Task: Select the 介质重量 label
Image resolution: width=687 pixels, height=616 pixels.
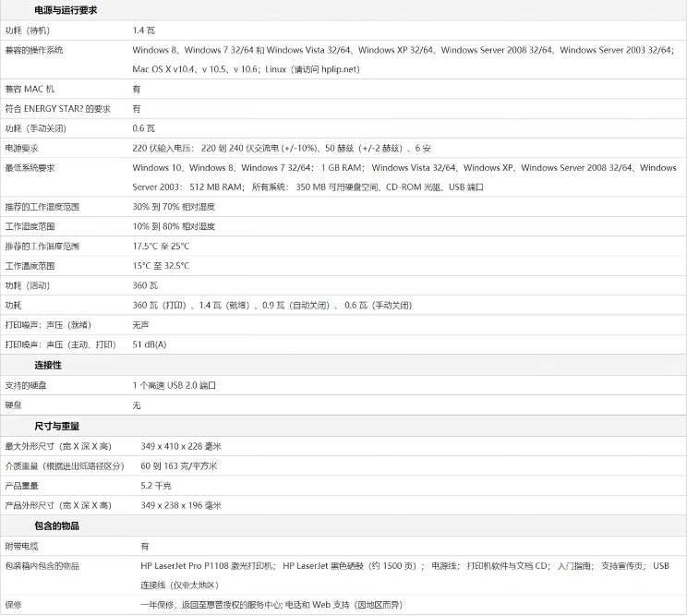Action: coord(65,466)
